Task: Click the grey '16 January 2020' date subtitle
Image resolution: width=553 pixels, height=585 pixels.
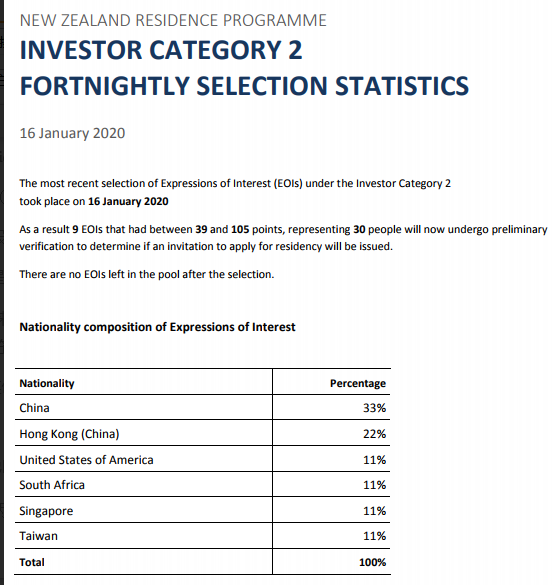Action: pos(72,133)
